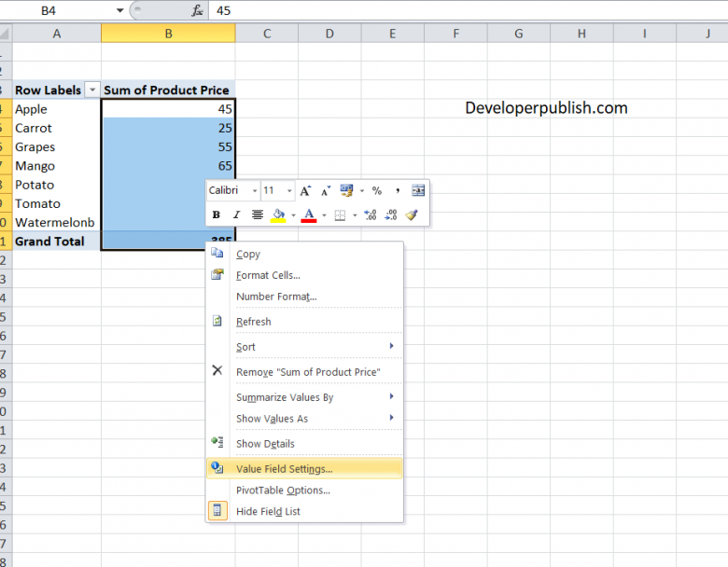This screenshot has height=567, width=728.
Task: Select the Format Painter brush
Action: click(412, 214)
